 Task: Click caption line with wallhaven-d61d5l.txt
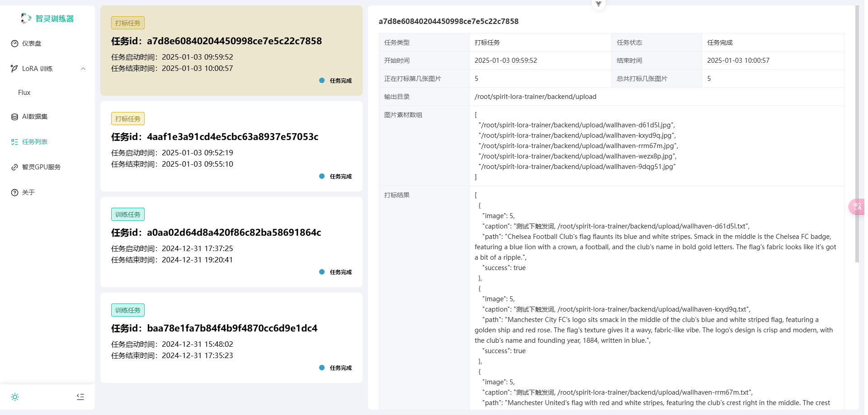[x=616, y=226]
